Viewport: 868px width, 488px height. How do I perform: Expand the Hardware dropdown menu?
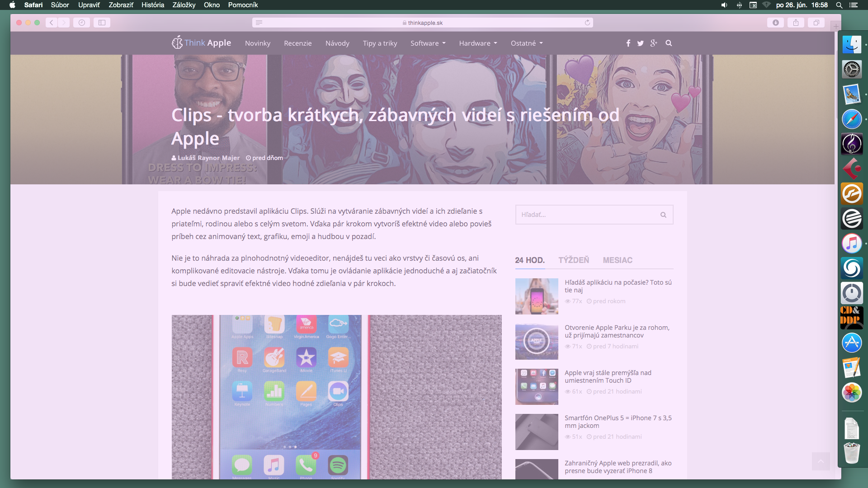478,43
